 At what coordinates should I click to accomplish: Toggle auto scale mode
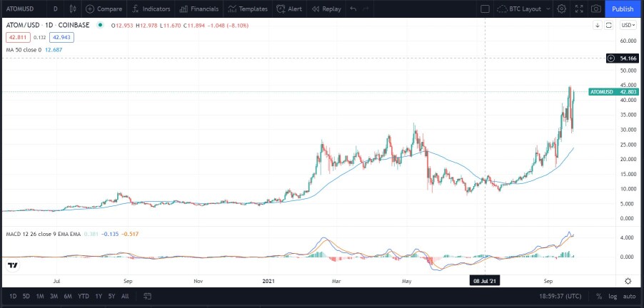pos(629,296)
